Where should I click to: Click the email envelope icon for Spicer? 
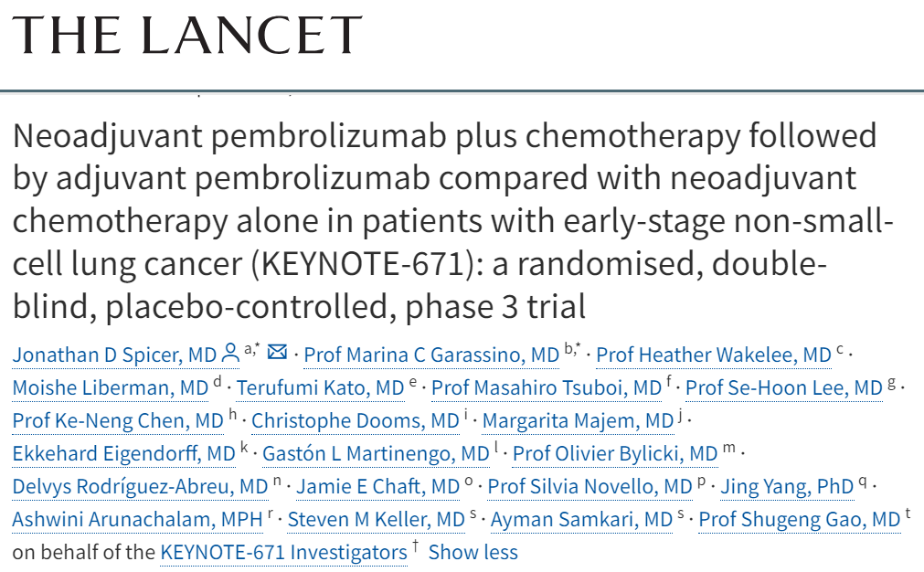point(277,353)
